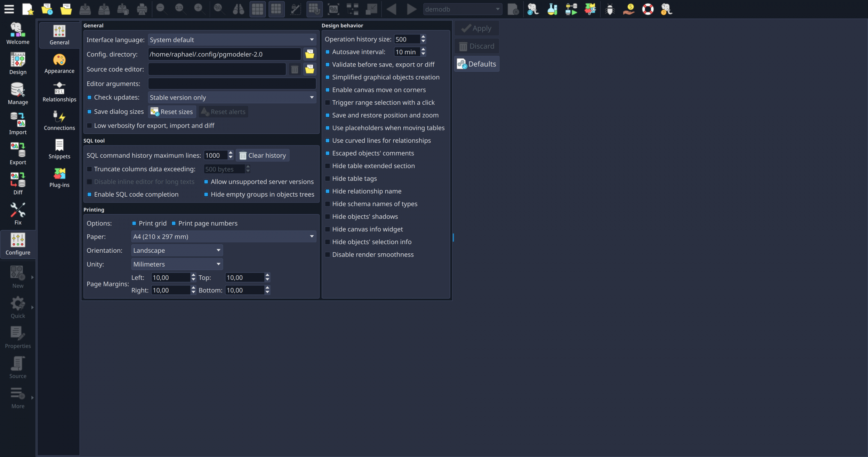Switch to the Appearance settings tab
Image resolution: width=868 pixels, height=457 pixels.
(59, 63)
